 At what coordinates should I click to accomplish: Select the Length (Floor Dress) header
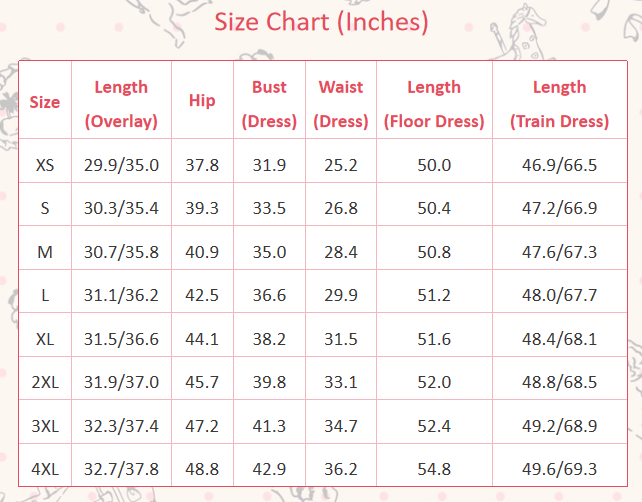click(434, 104)
